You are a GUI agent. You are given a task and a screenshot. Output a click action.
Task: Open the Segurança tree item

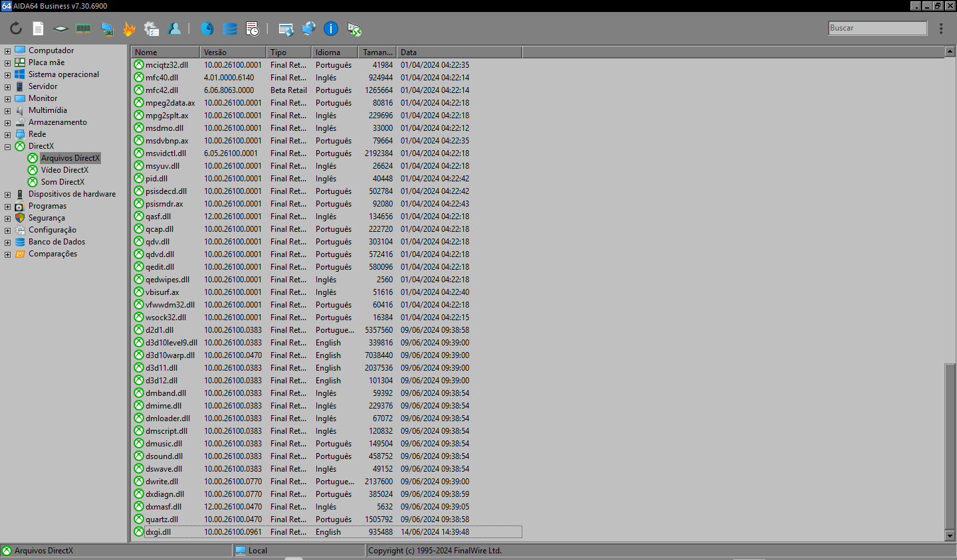point(47,218)
